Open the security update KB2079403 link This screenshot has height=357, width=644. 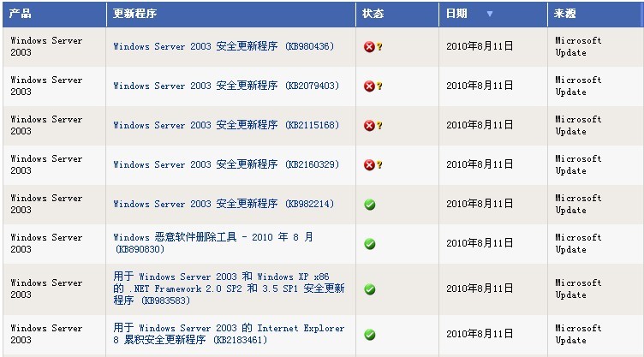coord(226,86)
